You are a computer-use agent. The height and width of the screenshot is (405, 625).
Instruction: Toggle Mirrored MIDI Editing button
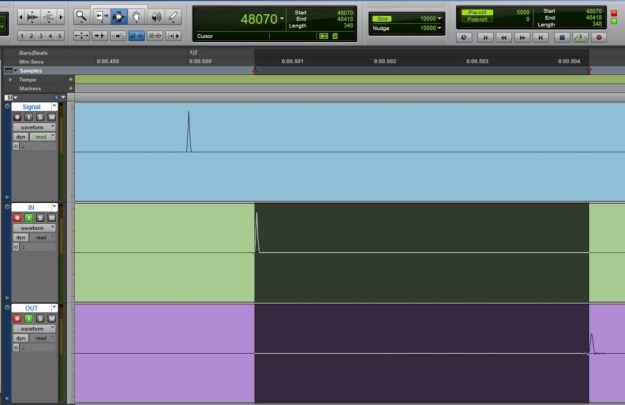(x=118, y=36)
